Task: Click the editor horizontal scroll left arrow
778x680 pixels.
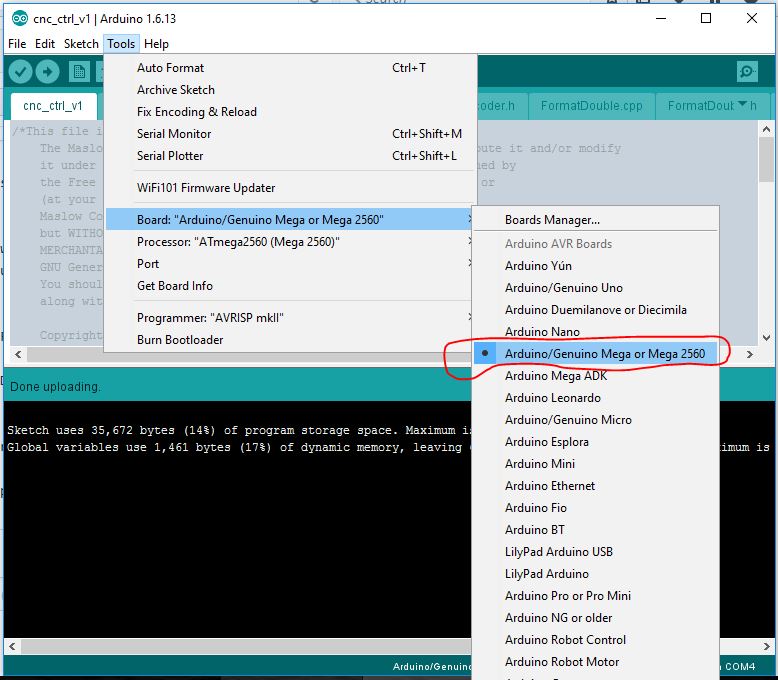Action: [18, 354]
